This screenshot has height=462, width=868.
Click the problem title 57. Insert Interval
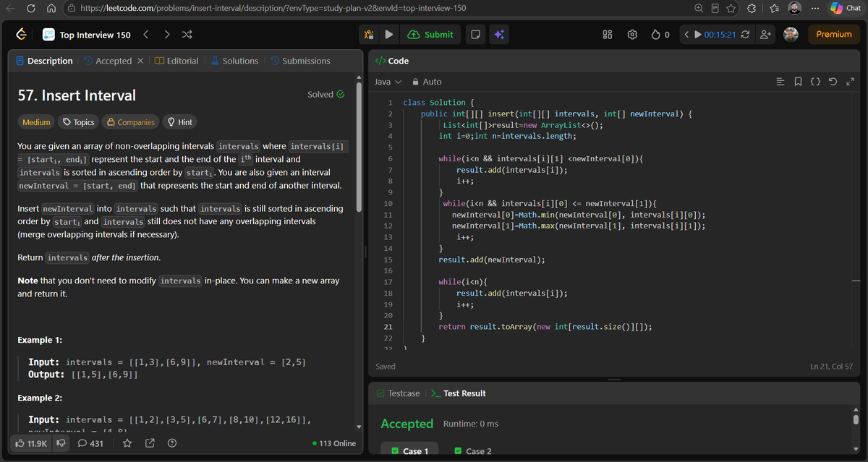click(77, 95)
